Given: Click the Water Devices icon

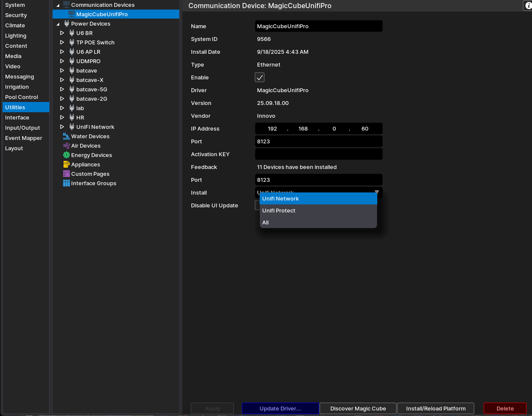Looking at the screenshot, I should tap(66, 137).
